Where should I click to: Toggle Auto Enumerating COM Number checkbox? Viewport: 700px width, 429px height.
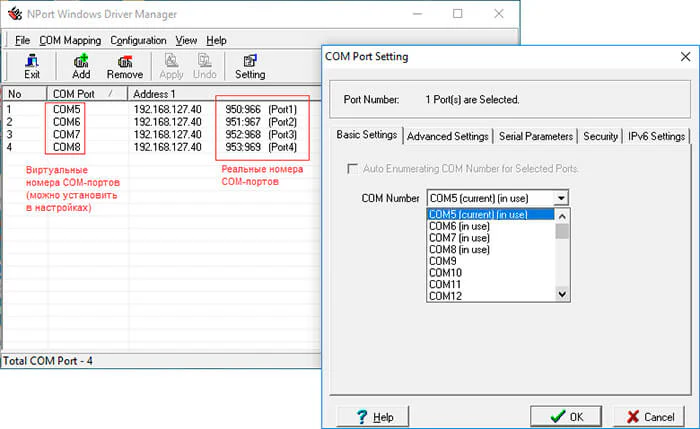pos(352,169)
